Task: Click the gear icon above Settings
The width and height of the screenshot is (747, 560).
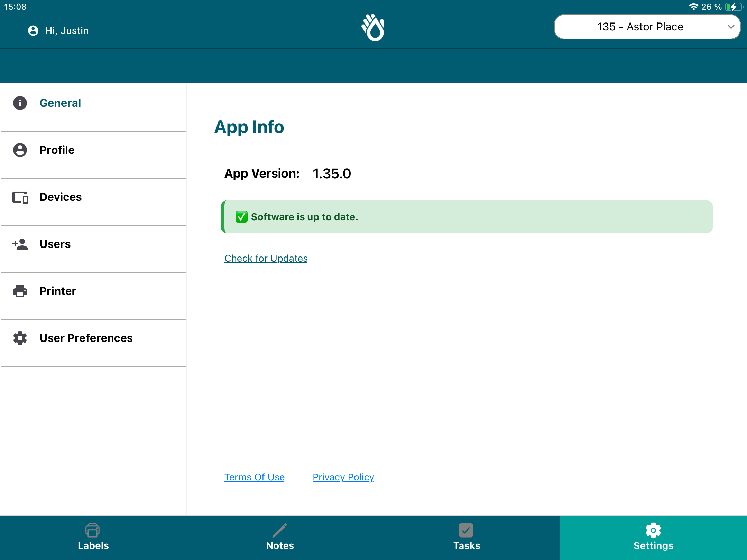Action: (x=653, y=530)
